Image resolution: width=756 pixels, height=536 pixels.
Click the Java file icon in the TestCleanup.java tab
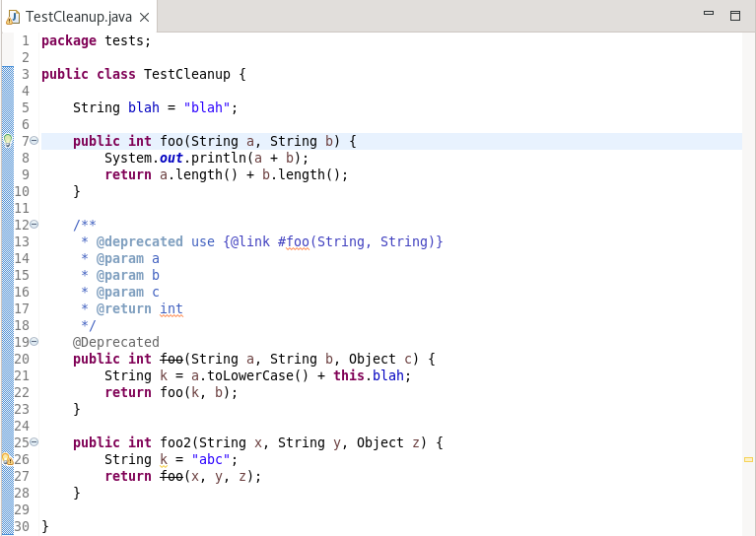[13, 18]
